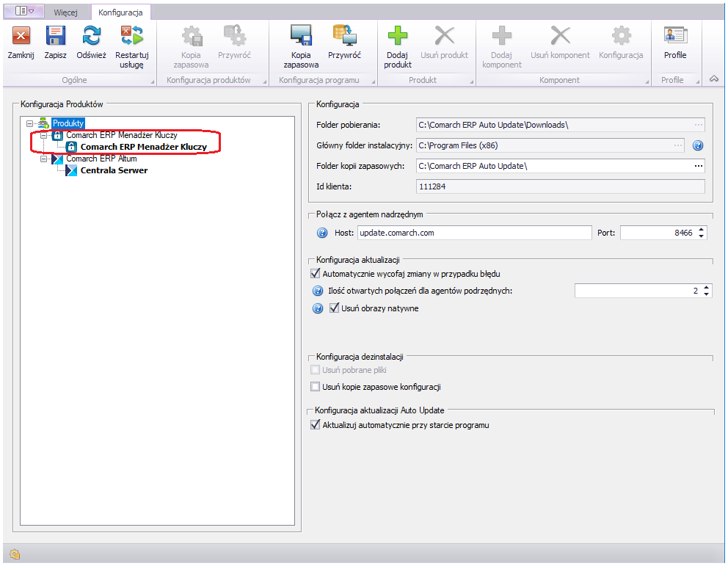Click the Host input field
The image size is (728, 566).
(x=473, y=233)
